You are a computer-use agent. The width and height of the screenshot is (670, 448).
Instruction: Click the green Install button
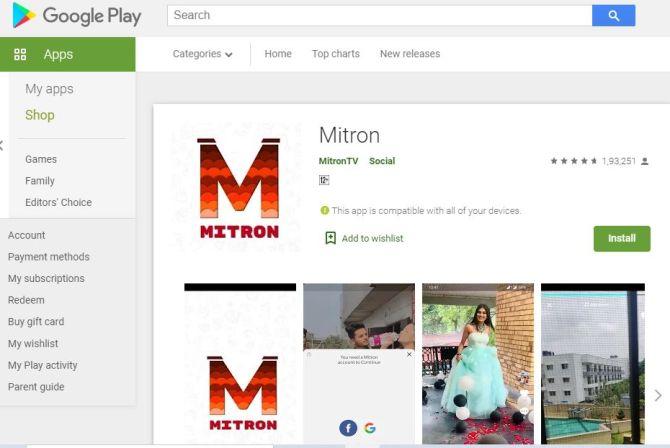coord(622,239)
